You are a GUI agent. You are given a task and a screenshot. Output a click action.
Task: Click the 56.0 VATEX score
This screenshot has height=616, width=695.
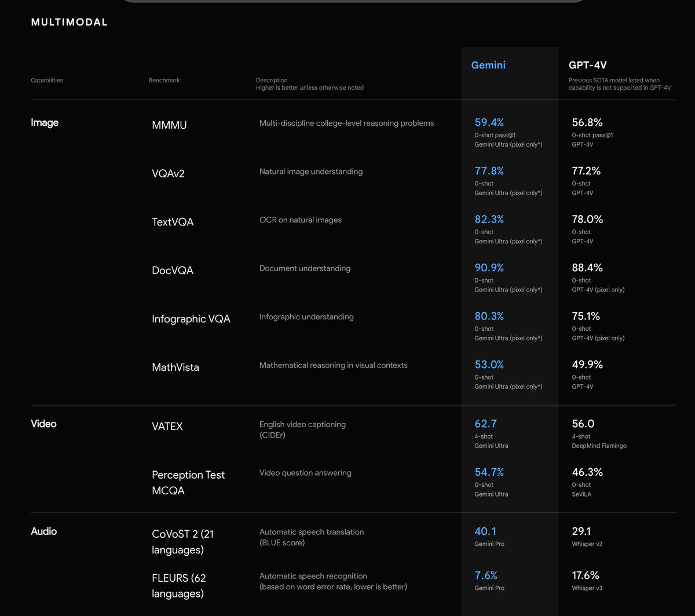click(583, 424)
